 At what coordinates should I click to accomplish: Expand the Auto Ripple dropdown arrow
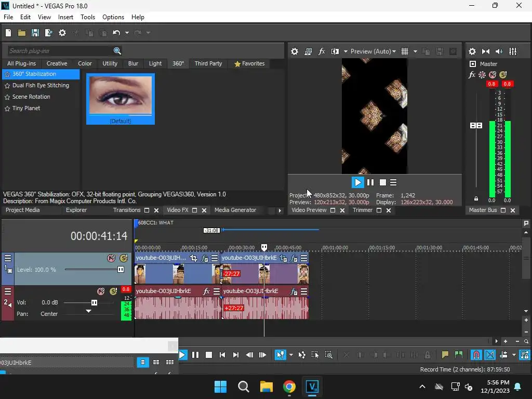coord(514,355)
